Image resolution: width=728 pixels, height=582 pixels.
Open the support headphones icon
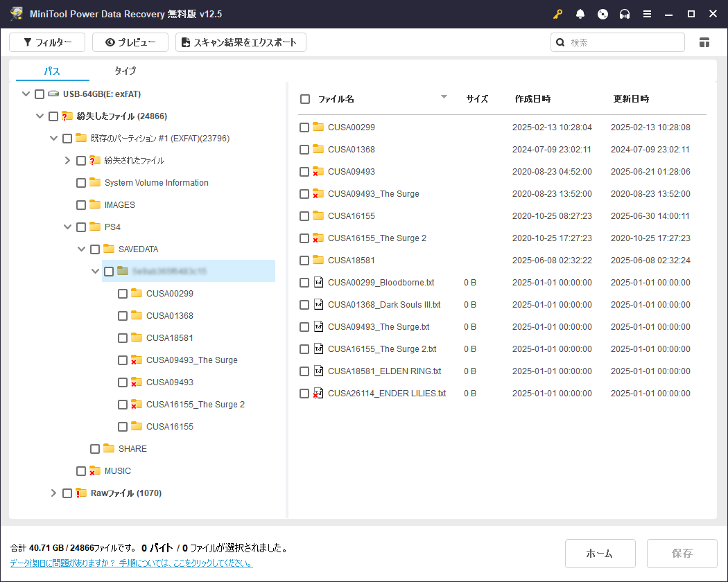coord(625,14)
